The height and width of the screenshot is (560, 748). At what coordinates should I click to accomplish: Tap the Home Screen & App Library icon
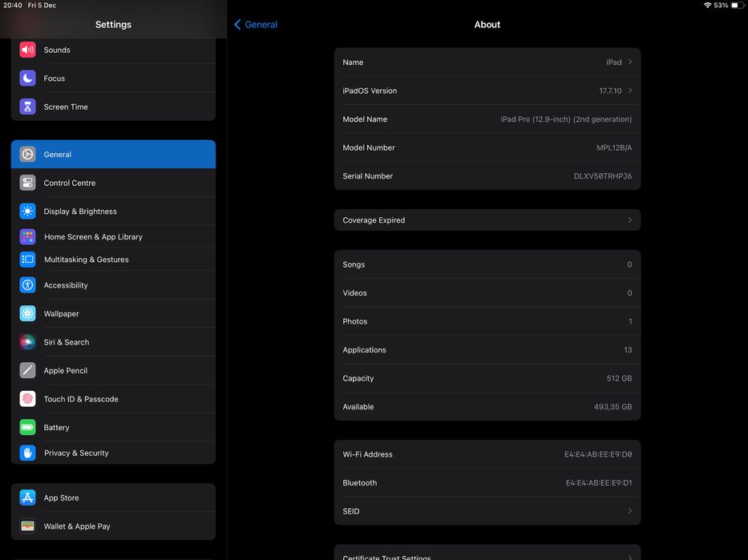(x=28, y=236)
